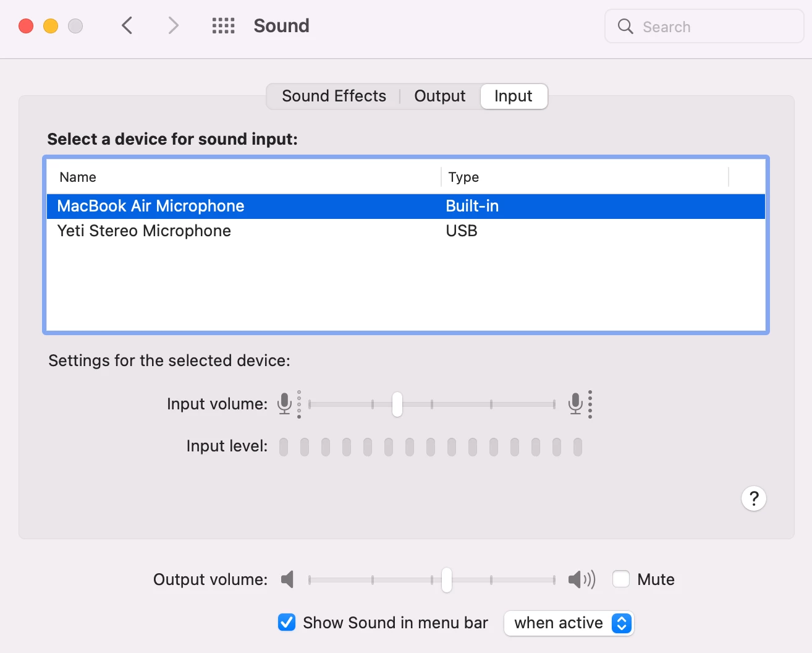Click the USB type cell
The image size is (812, 653).
[462, 231]
